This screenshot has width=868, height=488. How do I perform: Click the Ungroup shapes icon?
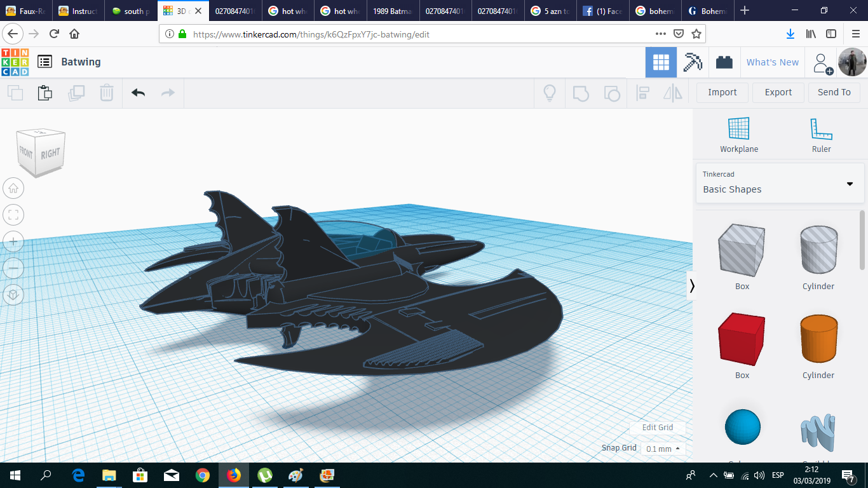click(611, 93)
